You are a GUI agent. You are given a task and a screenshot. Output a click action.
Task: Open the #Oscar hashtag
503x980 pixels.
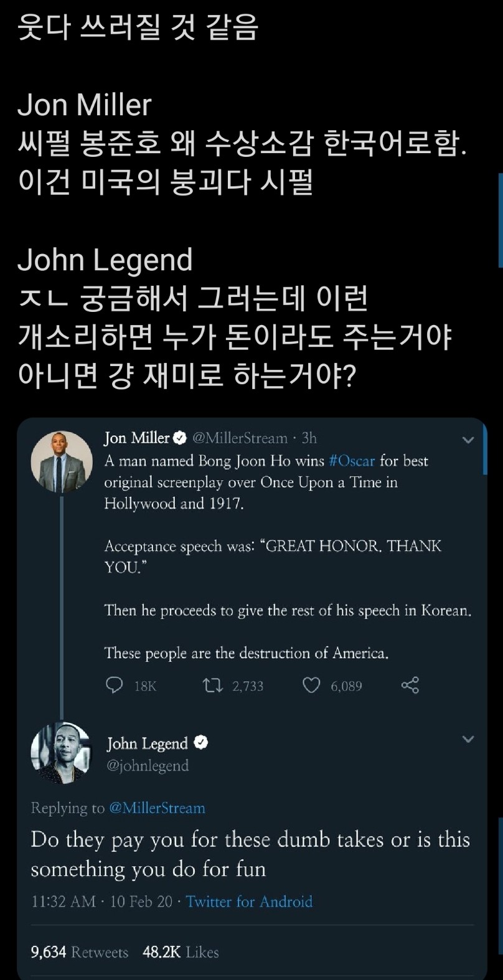coord(352,461)
